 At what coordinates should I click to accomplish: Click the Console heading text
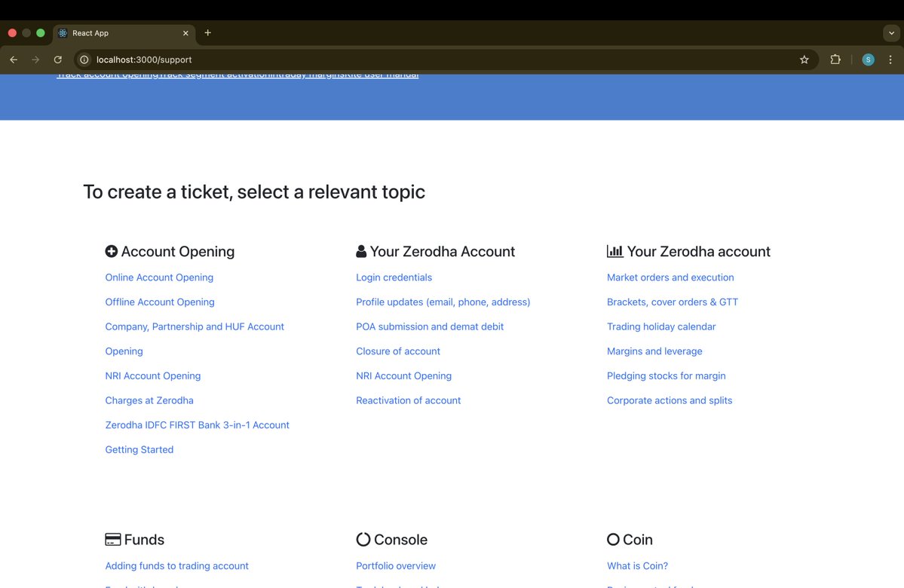[x=400, y=540]
